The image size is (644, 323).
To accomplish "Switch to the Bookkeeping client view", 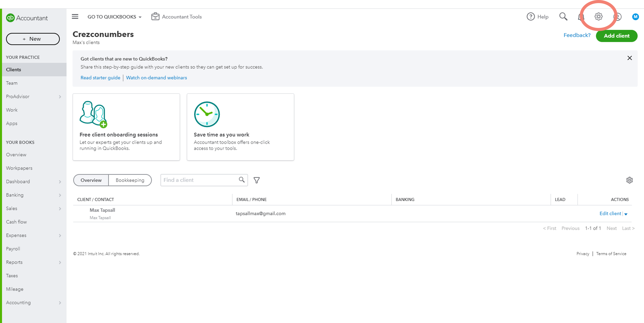I will (130, 180).
